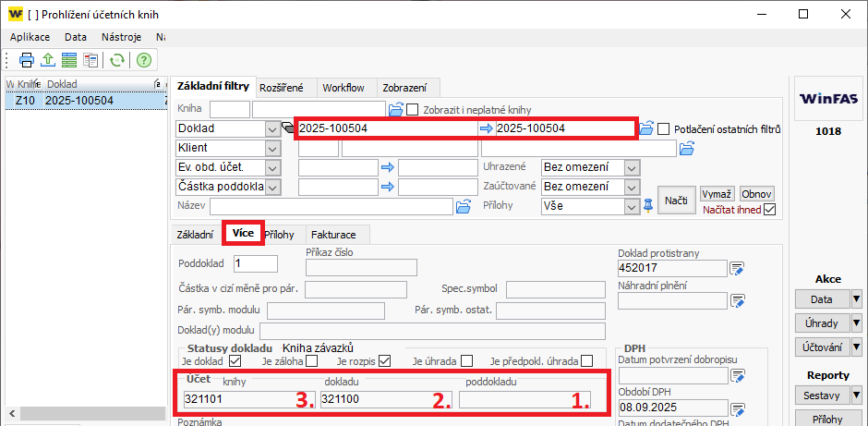Click edit icon next to Doklad protistrany
868x426 pixels.
(x=737, y=269)
